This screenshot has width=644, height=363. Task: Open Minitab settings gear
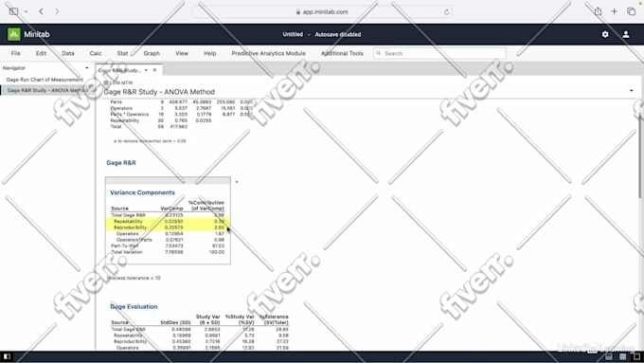[x=605, y=34]
